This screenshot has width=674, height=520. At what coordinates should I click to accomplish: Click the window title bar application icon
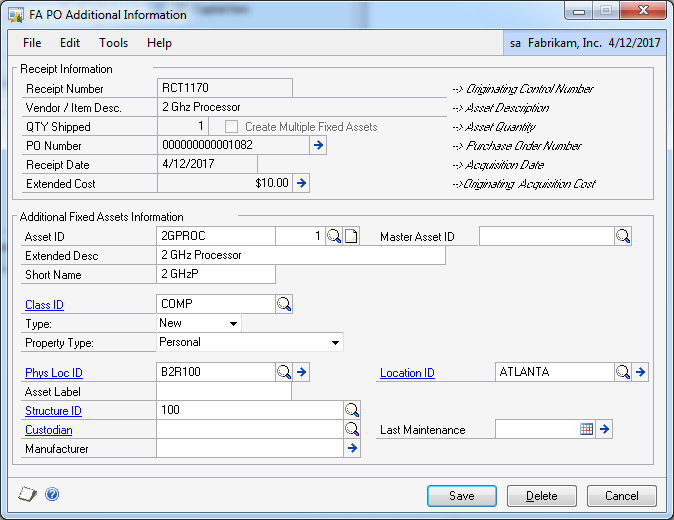pyautogui.click(x=16, y=15)
